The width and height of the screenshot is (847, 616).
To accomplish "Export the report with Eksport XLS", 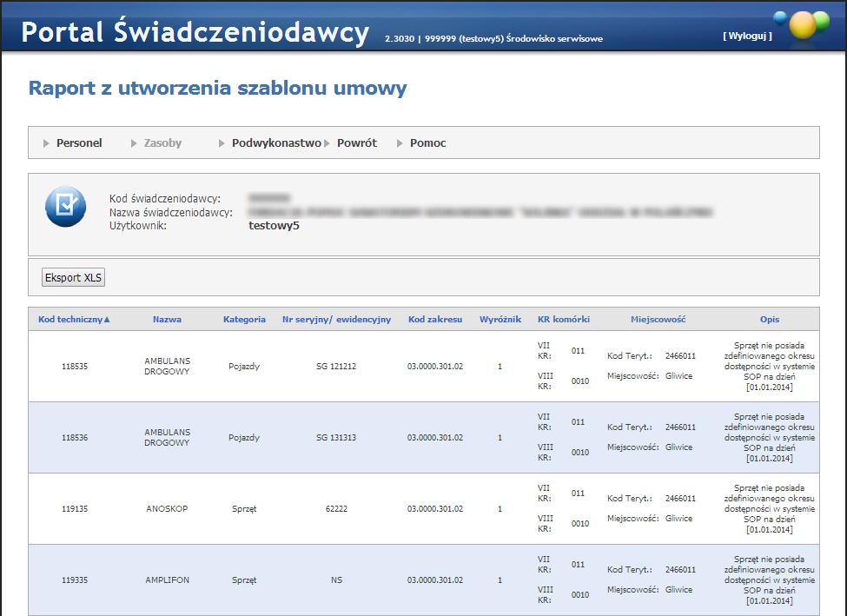I will click(74, 278).
